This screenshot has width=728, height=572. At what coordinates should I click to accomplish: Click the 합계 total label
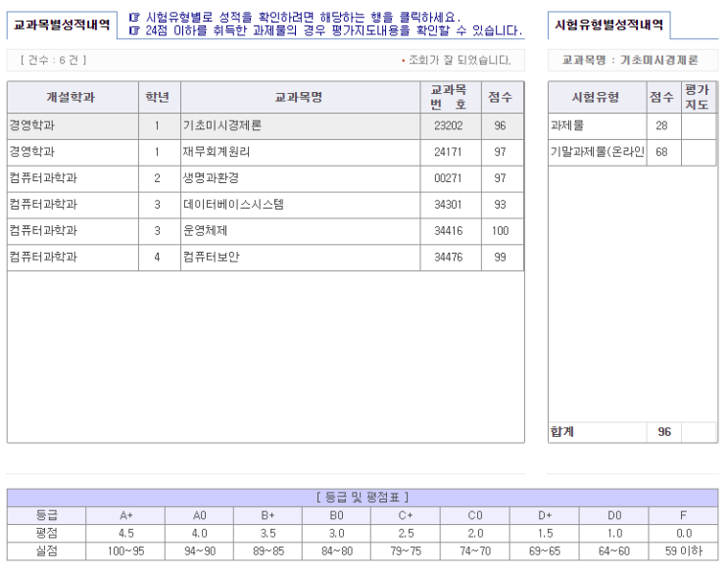point(562,432)
